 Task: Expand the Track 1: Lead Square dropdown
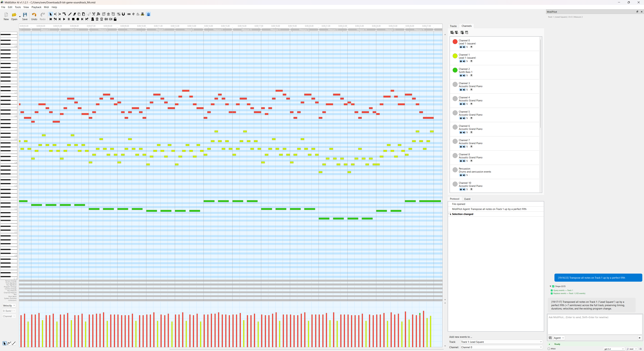(x=501, y=342)
